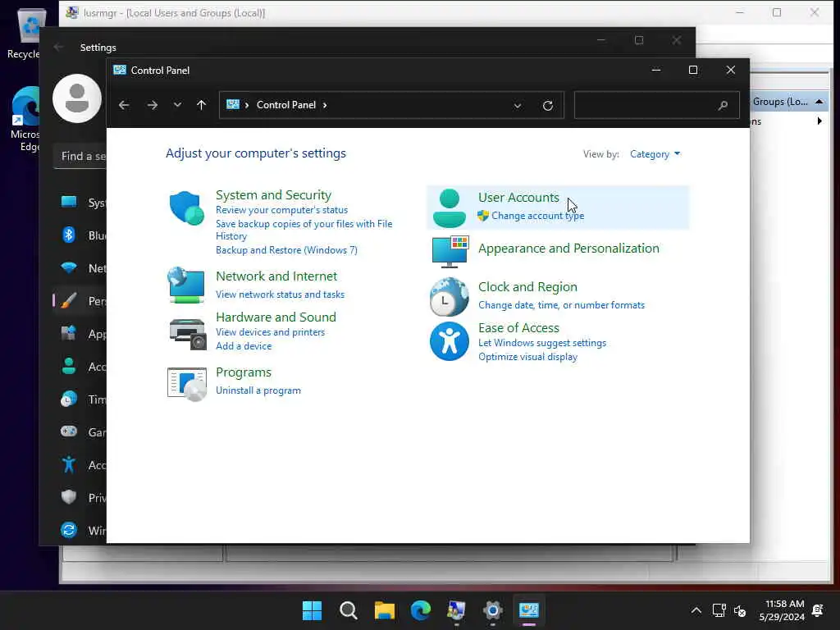Open Clock and Region category link
Screen dimensions: 840x630
pos(527,287)
